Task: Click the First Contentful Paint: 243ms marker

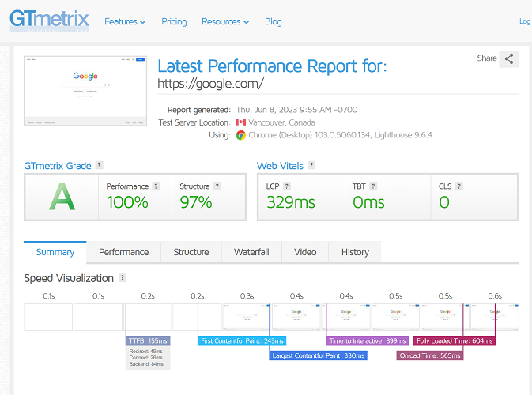Action: 242,340
